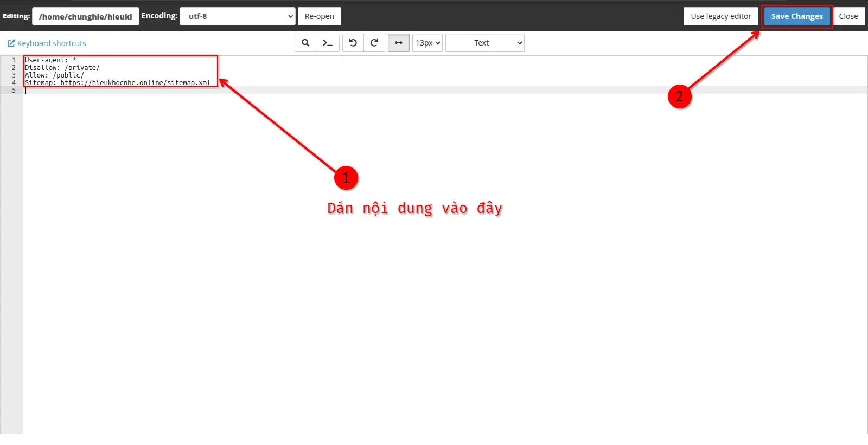This screenshot has width=868, height=445.
Task: Redo the last undone edit
Action: click(x=374, y=43)
